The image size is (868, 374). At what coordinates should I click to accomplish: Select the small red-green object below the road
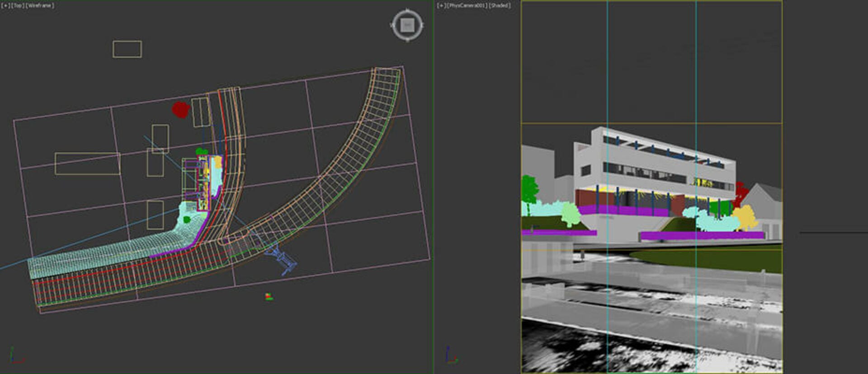pos(269,296)
